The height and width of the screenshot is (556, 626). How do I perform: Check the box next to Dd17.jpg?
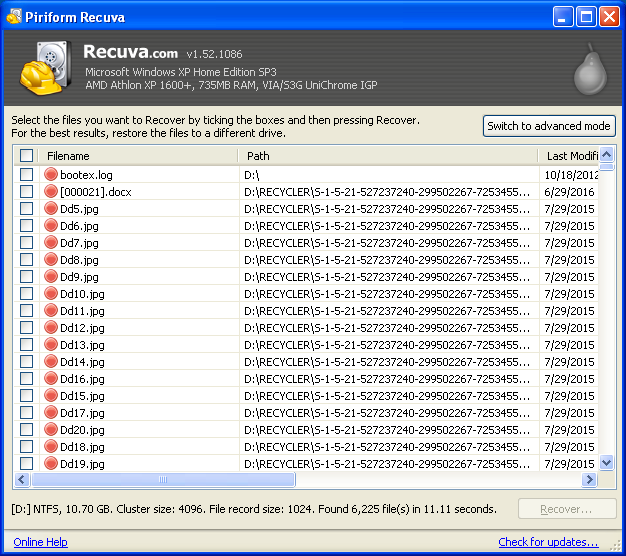[x=26, y=412]
